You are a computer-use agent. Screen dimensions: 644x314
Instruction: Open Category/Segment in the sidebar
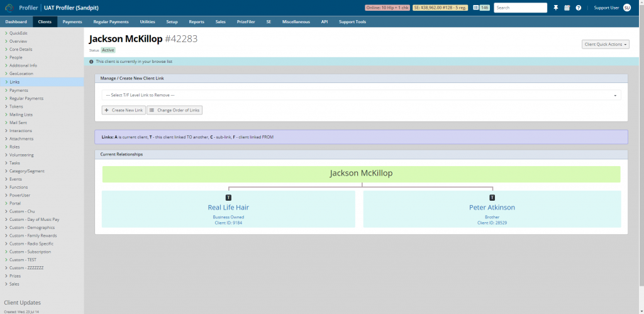tap(26, 171)
